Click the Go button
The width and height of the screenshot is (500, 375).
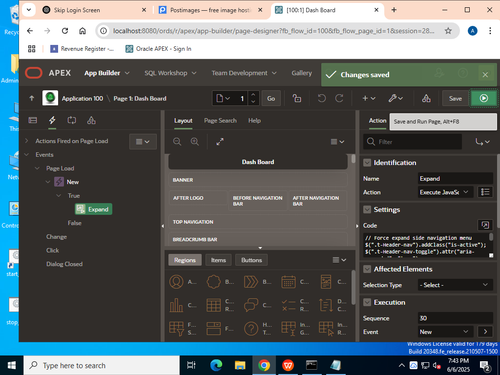coord(271,98)
